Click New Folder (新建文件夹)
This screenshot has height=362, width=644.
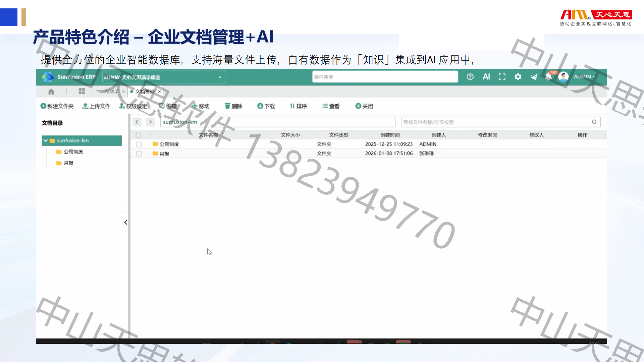pyautogui.click(x=57, y=106)
